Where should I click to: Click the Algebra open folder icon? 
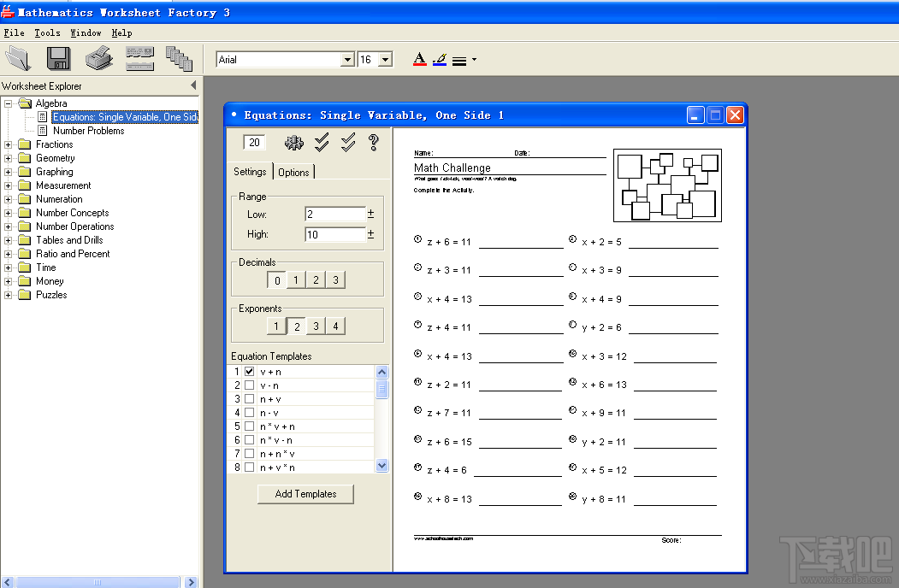[25, 103]
